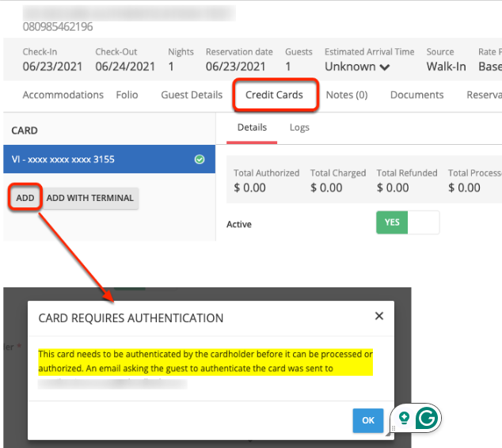502x448 pixels.
Task: Click the ADD card button
Action: (x=25, y=198)
